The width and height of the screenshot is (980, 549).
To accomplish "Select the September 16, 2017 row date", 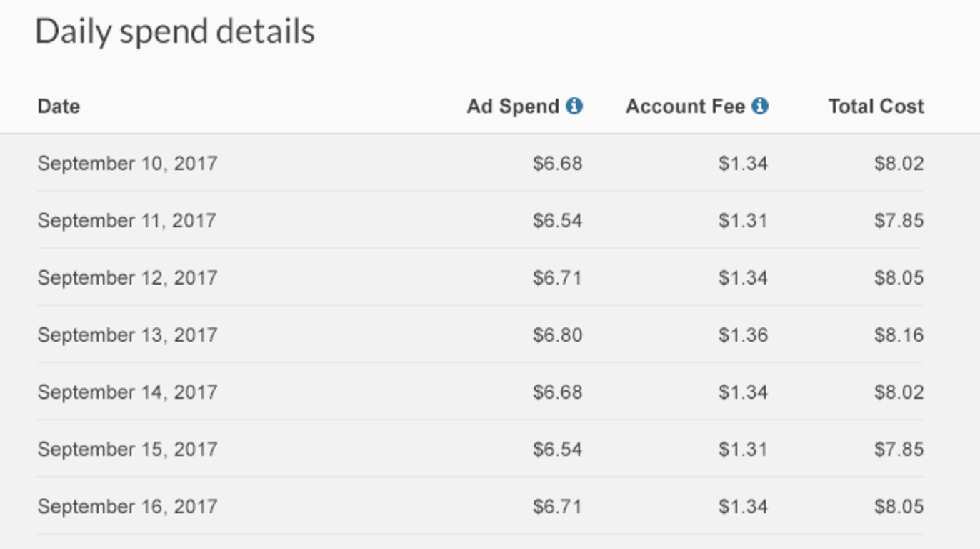I will click(127, 507).
